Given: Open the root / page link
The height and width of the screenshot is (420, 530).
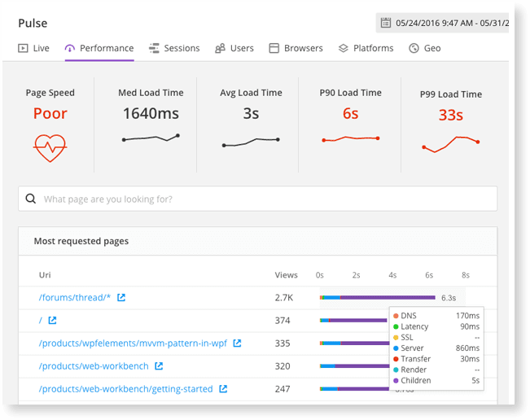Looking at the screenshot, I should 41,321.
